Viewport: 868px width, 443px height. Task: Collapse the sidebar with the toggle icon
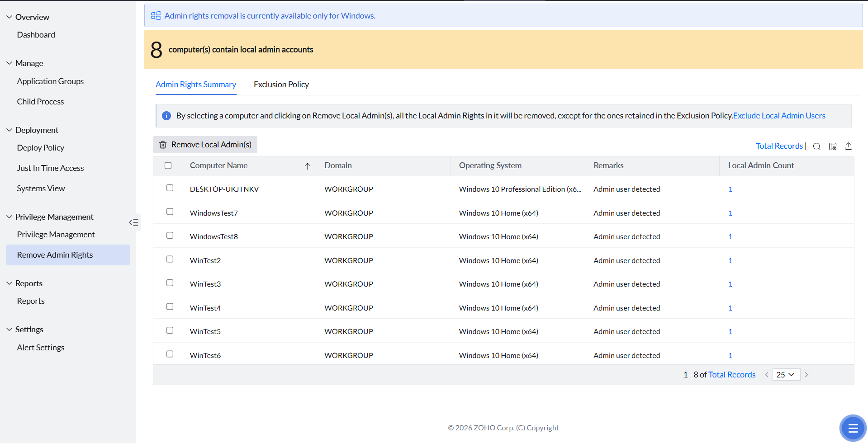133,222
